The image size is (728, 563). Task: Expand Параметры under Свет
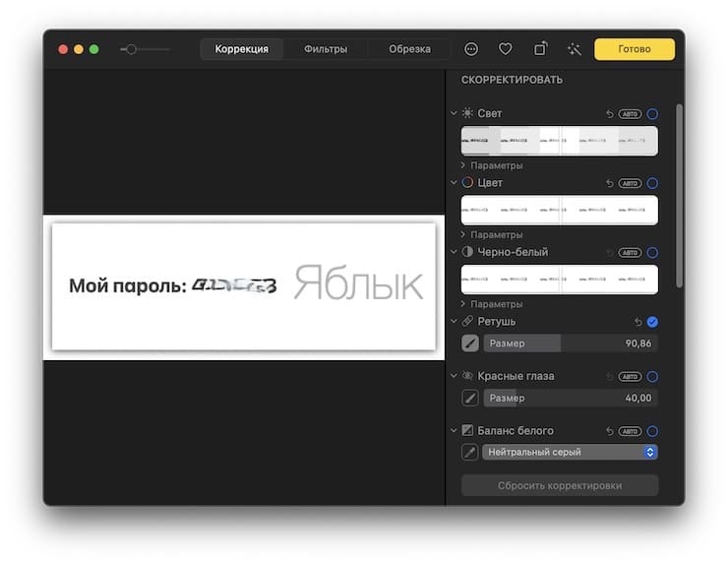point(492,165)
